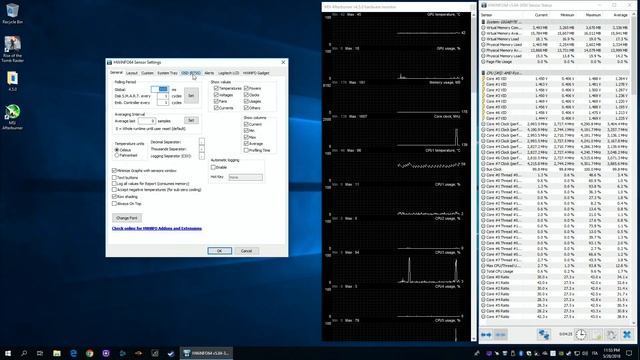
Task: Switch to the Logitech LCD tab
Action: pos(229,73)
